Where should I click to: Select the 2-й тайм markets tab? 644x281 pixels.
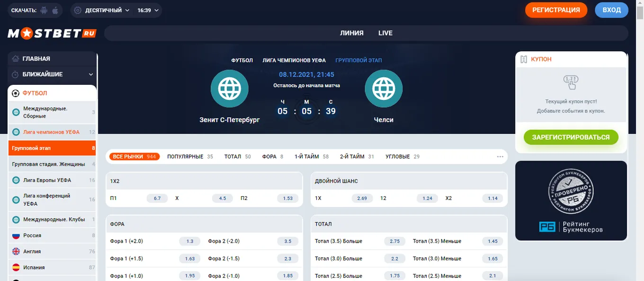click(357, 156)
